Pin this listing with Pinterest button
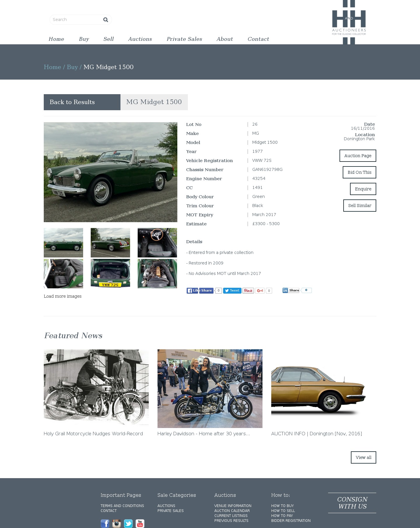This screenshot has width=420, height=528. (248, 290)
